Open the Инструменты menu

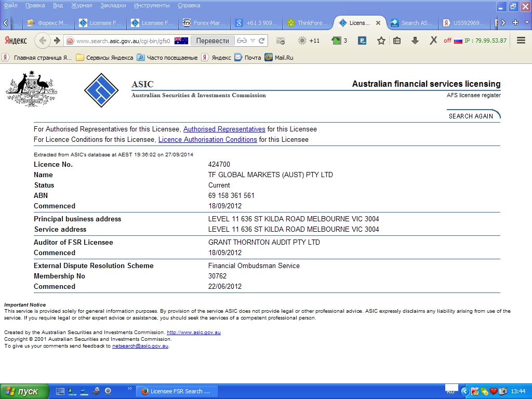pos(152,5)
